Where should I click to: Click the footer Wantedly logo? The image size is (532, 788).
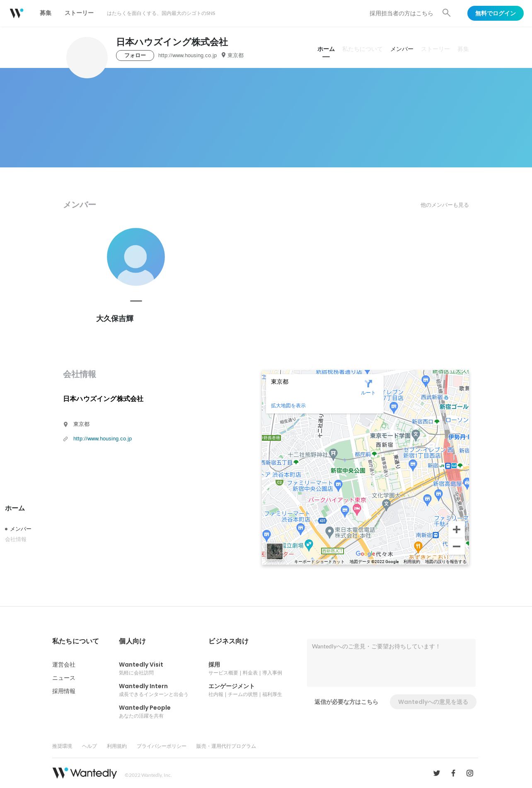coord(85,773)
